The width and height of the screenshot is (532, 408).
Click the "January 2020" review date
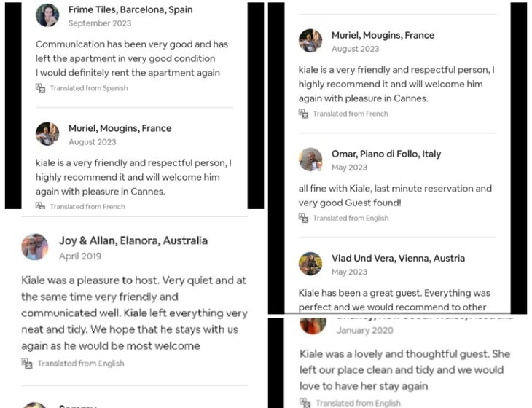click(x=365, y=330)
